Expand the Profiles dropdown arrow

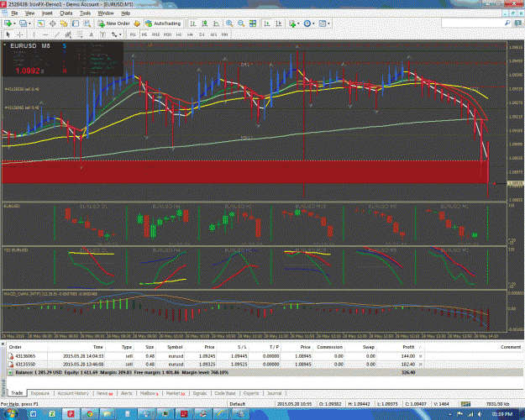(x=29, y=24)
